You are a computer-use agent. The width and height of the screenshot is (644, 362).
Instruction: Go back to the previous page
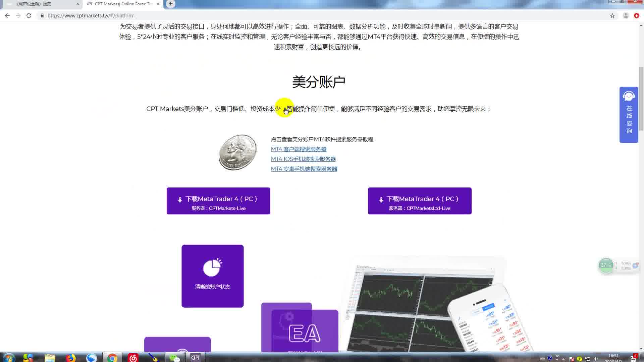(7, 15)
